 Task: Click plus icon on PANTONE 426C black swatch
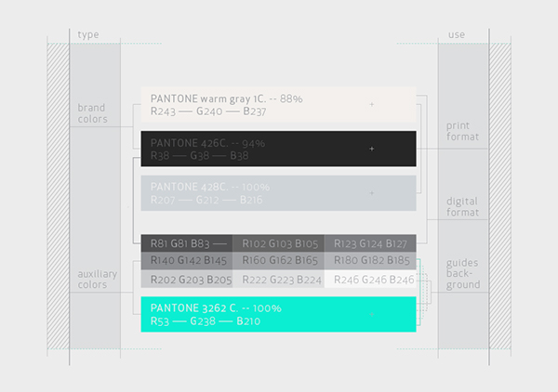(371, 149)
